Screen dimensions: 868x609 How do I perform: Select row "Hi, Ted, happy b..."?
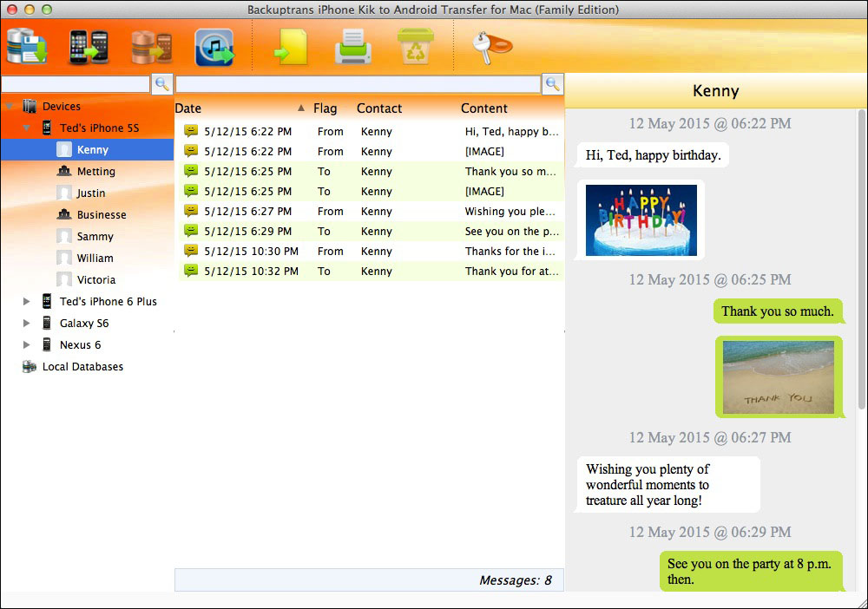point(370,131)
